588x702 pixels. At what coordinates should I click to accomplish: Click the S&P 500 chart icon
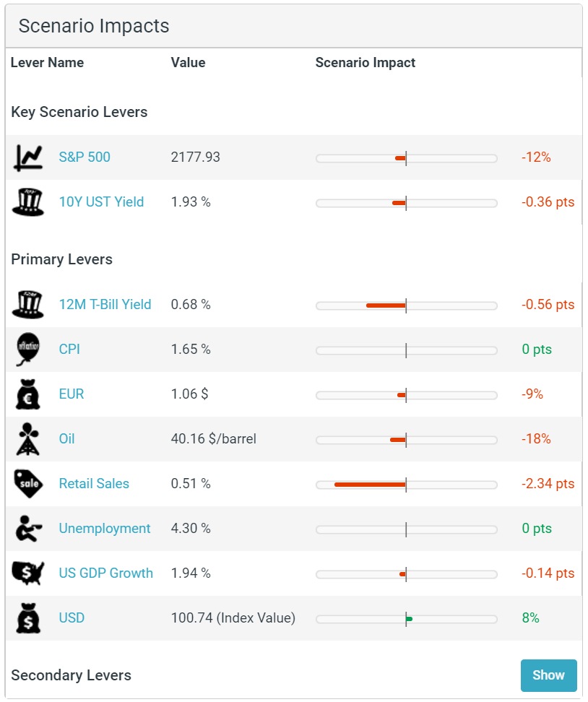[28, 157]
